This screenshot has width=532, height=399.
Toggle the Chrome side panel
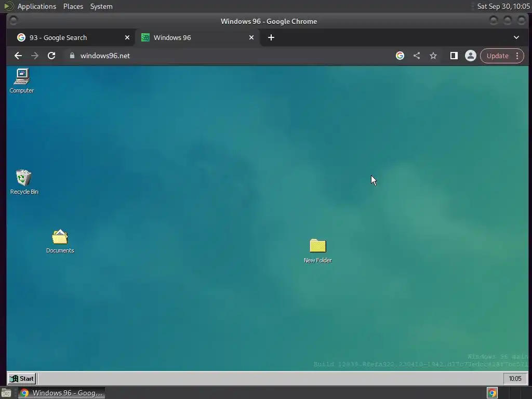454,56
